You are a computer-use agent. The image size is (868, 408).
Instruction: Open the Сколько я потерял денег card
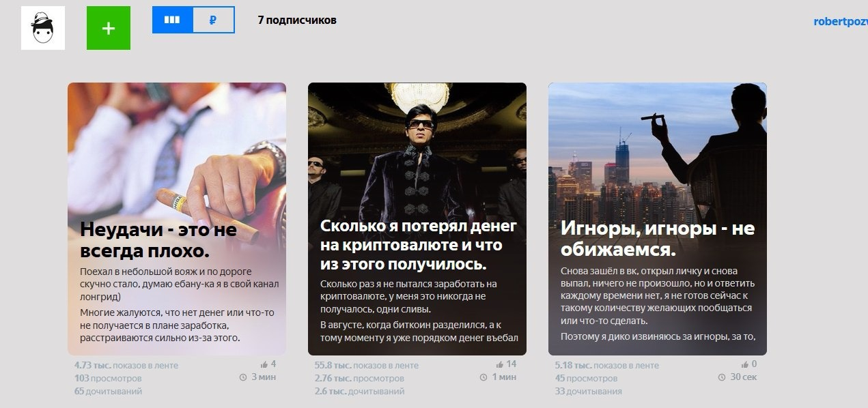click(x=417, y=219)
